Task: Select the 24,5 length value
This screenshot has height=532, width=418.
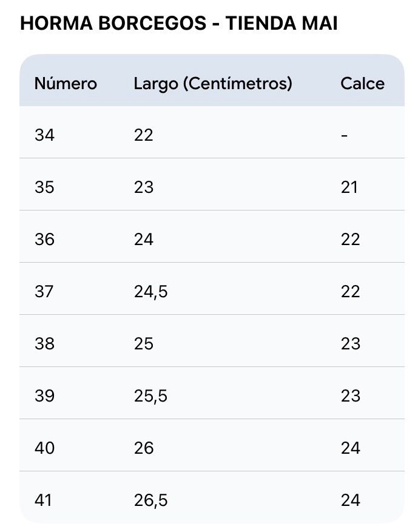Action: (150, 292)
